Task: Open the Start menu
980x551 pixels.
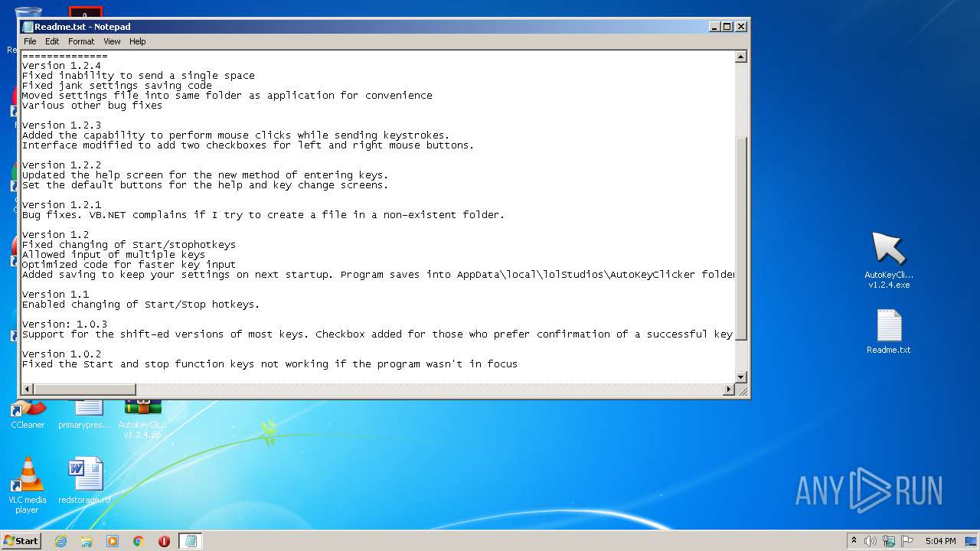Action: pos(21,540)
